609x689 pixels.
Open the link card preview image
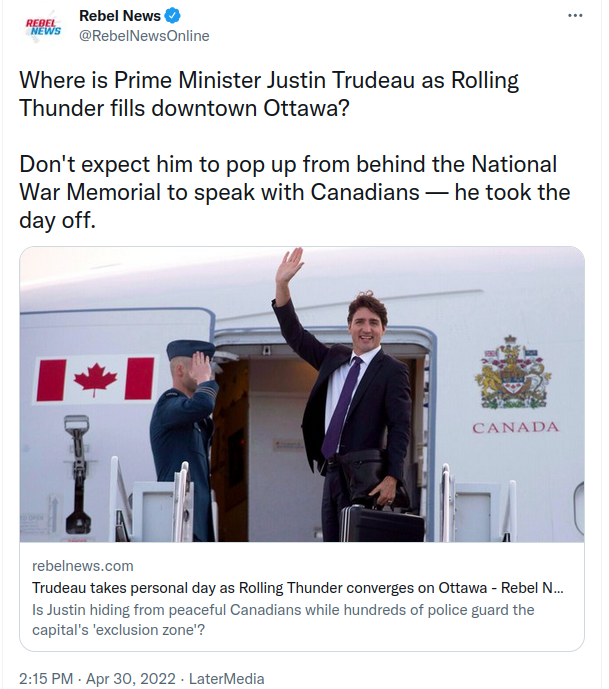click(x=302, y=394)
